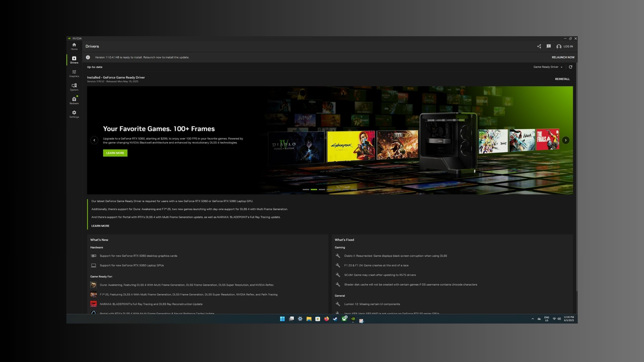
Task: Open Microsoft Store from the taskbar
Action: click(x=317, y=319)
